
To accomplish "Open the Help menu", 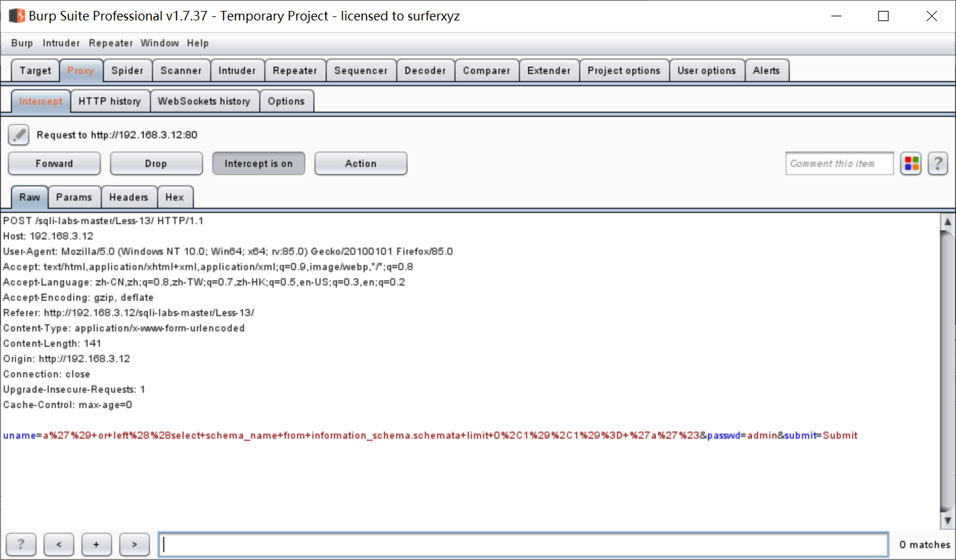I will pos(198,43).
